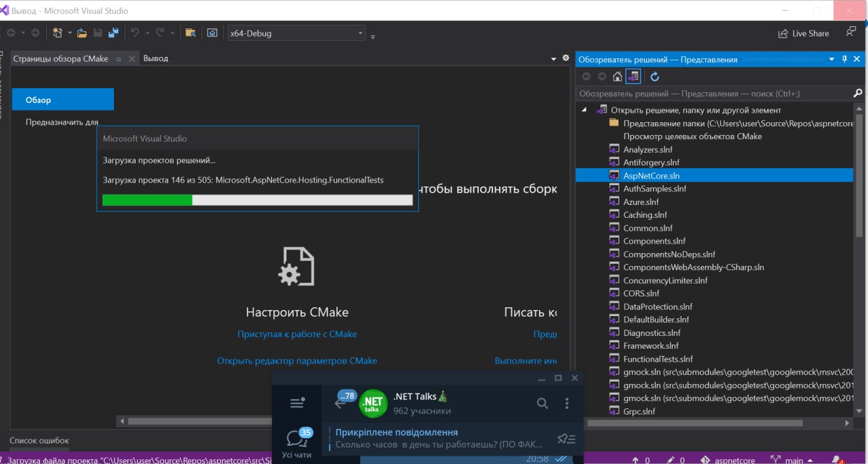Image resolution: width=868 pixels, height=464 pixels.
Task: Select the 'Обзор' sidebar item
Action: [63, 100]
